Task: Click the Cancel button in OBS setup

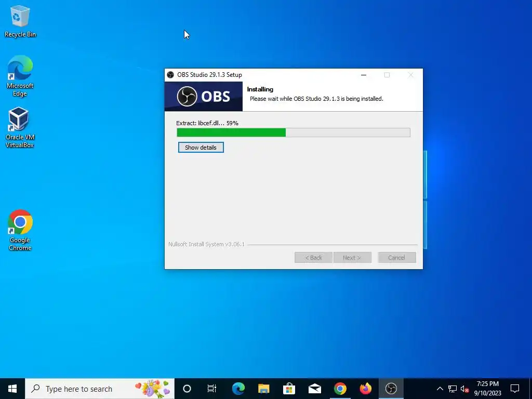Action: point(396,258)
